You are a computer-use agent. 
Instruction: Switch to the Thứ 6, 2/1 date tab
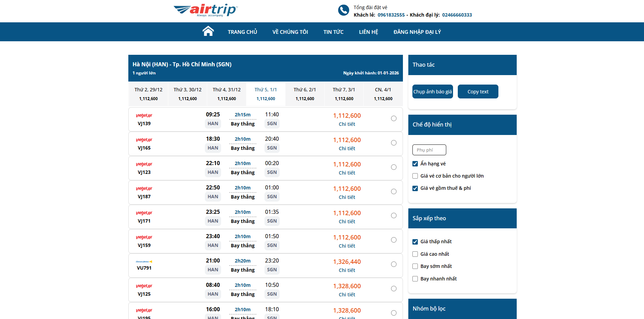[x=305, y=94]
